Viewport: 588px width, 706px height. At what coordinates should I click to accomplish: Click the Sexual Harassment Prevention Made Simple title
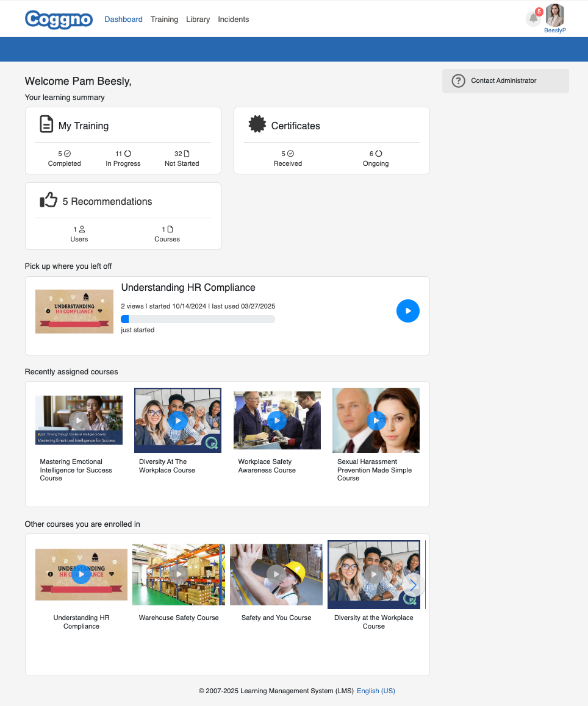point(375,469)
